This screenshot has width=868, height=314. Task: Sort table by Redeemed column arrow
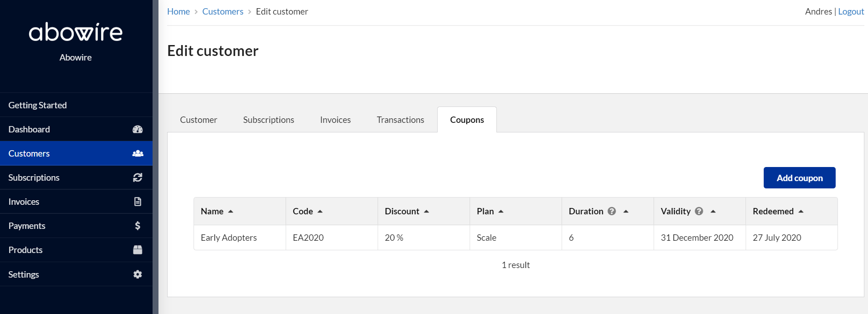(x=801, y=212)
